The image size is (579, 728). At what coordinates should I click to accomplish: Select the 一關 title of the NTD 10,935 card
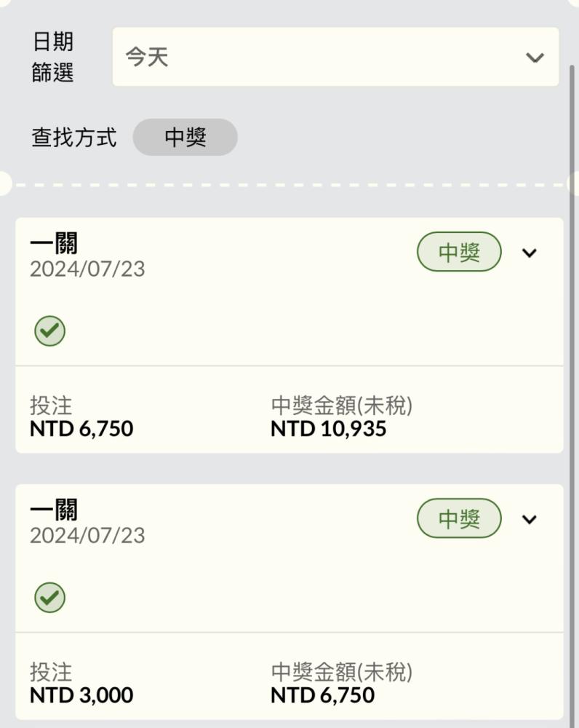[x=54, y=244]
